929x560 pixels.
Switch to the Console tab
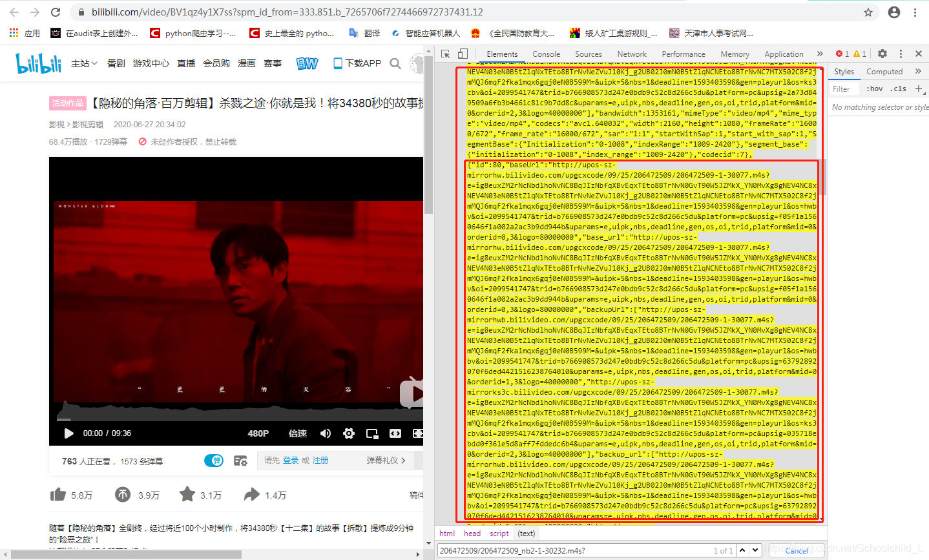tap(547, 54)
